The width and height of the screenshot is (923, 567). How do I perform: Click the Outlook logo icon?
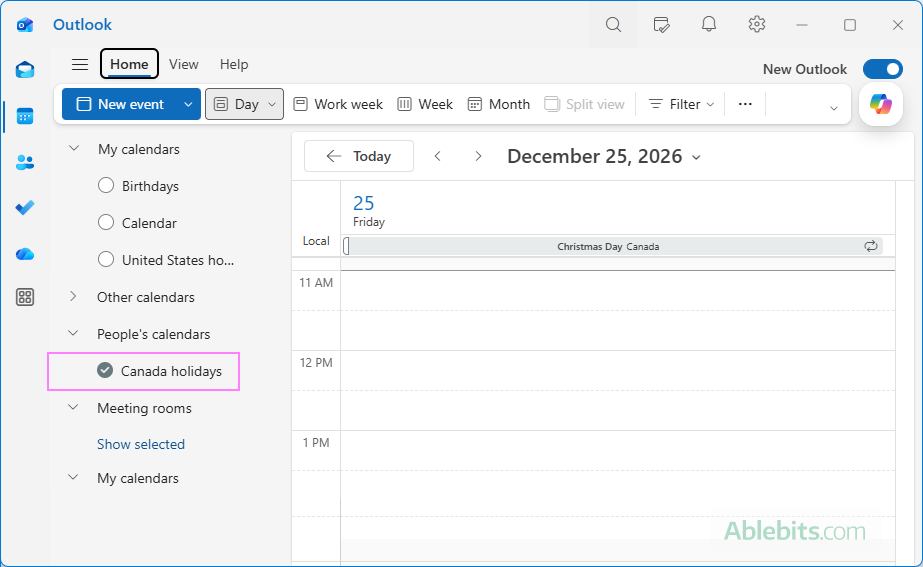25,25
